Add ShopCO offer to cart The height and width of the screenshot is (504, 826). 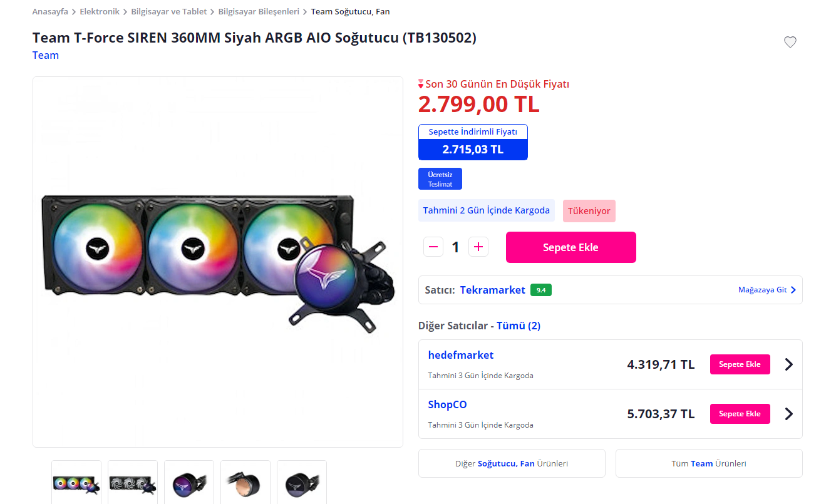click(x=740, y=414)
